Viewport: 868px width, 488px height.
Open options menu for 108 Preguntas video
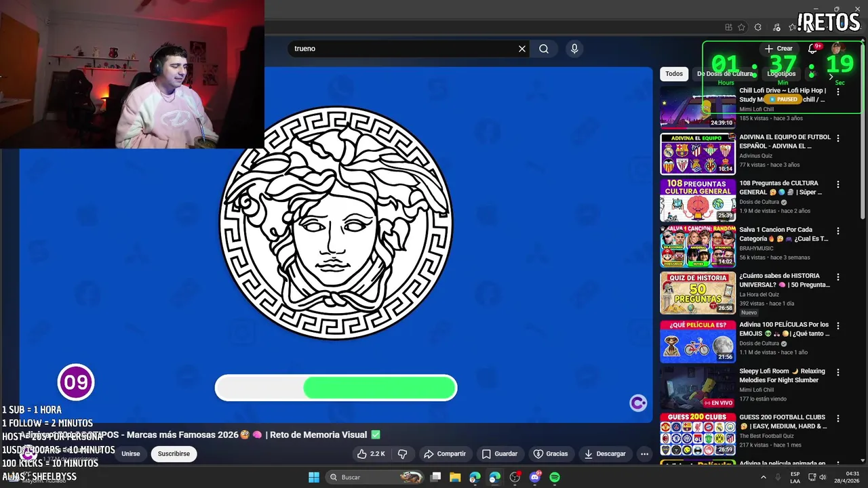[838, 184]
